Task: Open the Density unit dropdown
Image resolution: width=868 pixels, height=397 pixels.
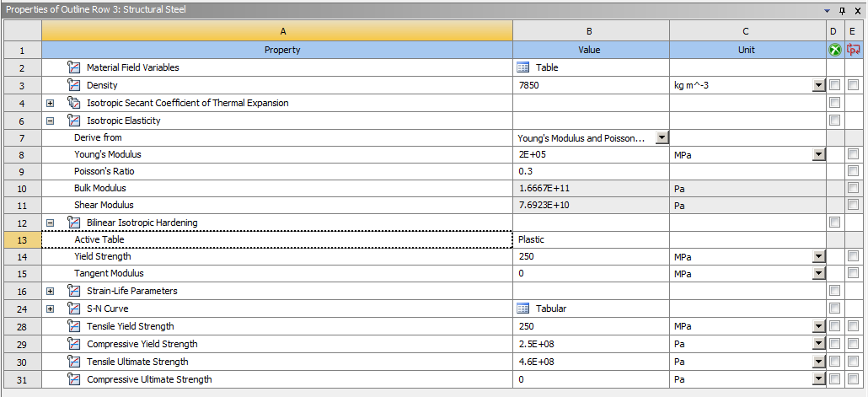Action: coord(819,85)
